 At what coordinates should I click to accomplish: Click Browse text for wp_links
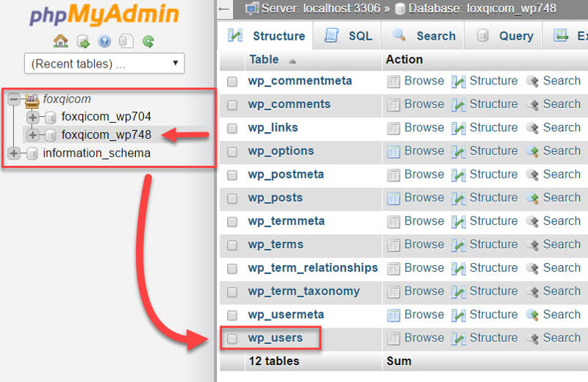click(x=424, y=128)
